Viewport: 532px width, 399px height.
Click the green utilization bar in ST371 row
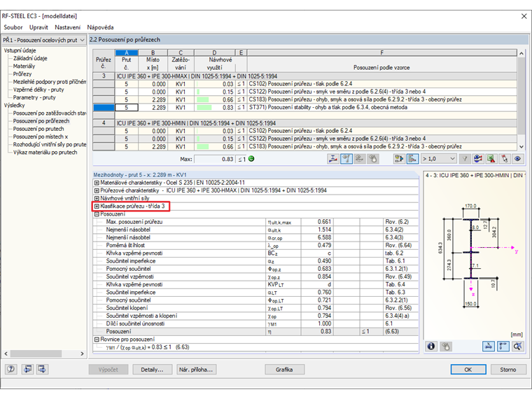pos(204,108)
